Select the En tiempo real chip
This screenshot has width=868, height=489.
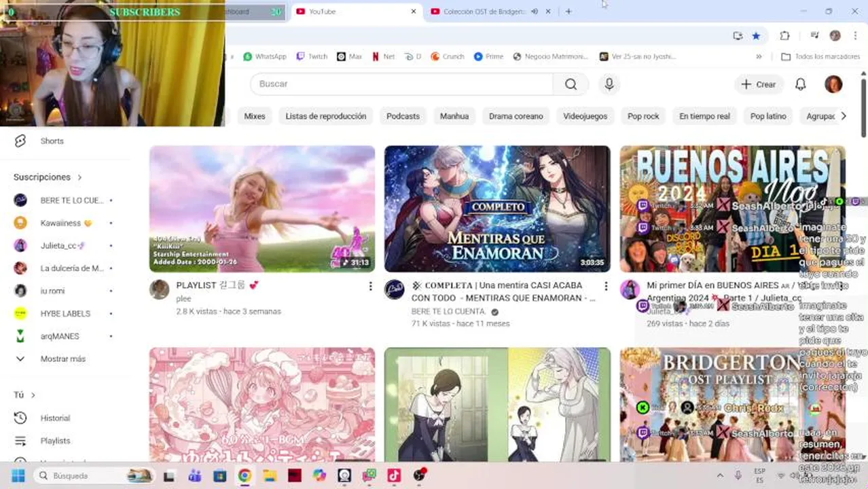tap(704, 116)
